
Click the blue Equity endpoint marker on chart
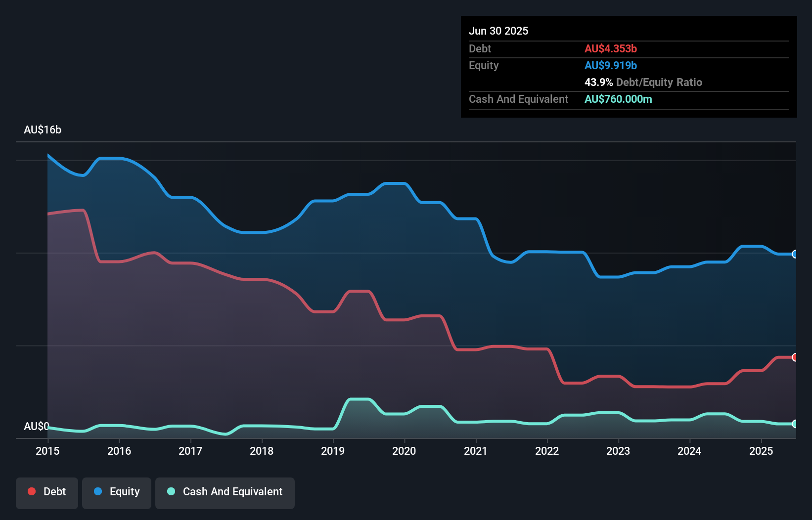[795, 255]
